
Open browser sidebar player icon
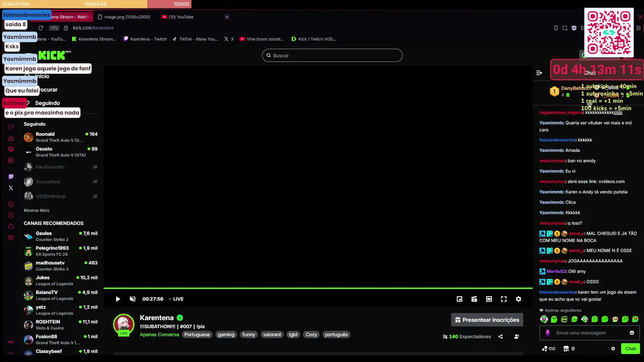(11, 204)
